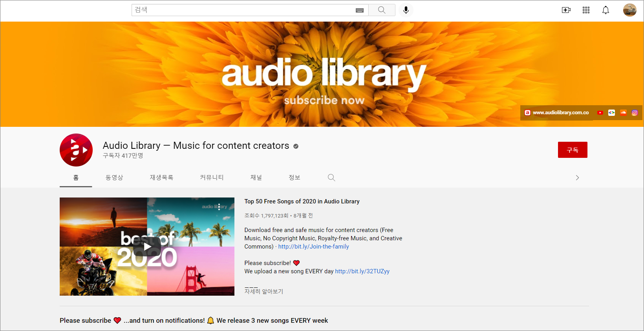Open the 재생목록 tab
Viewport: 644px width, 331px height.
click(x=161, y=177)
